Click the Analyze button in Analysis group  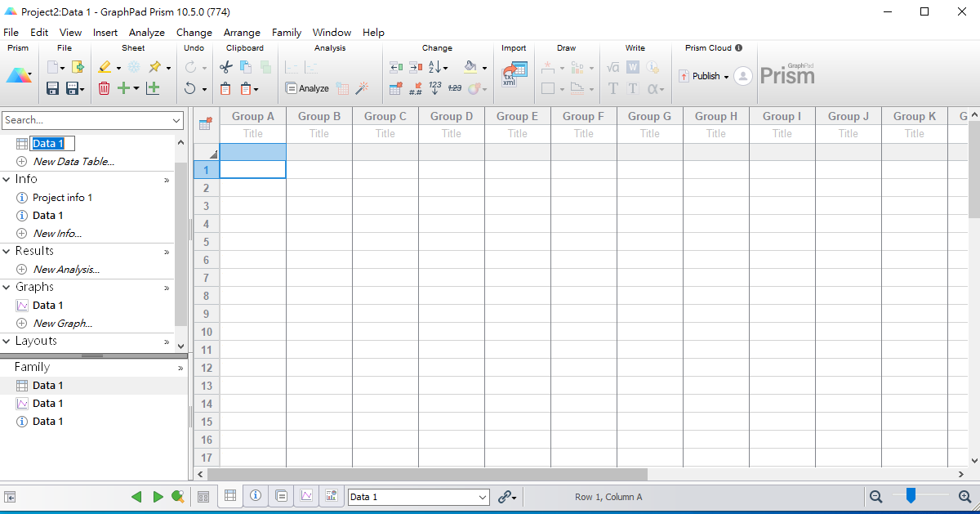coord(307,88)
